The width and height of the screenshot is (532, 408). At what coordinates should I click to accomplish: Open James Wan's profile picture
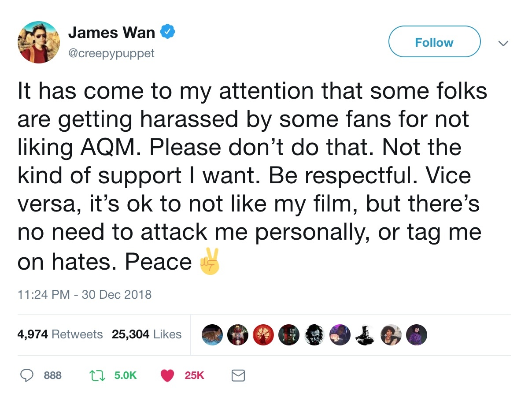39,42
